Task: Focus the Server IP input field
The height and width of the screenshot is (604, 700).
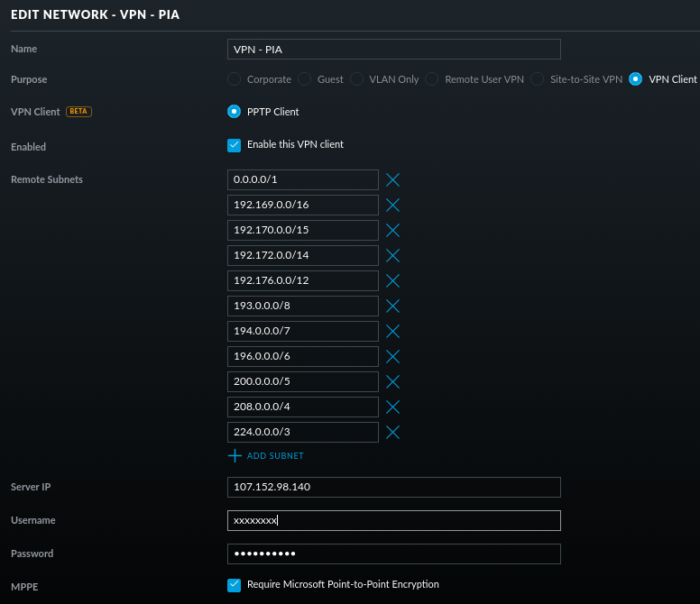Action: [x=393, y=487]
